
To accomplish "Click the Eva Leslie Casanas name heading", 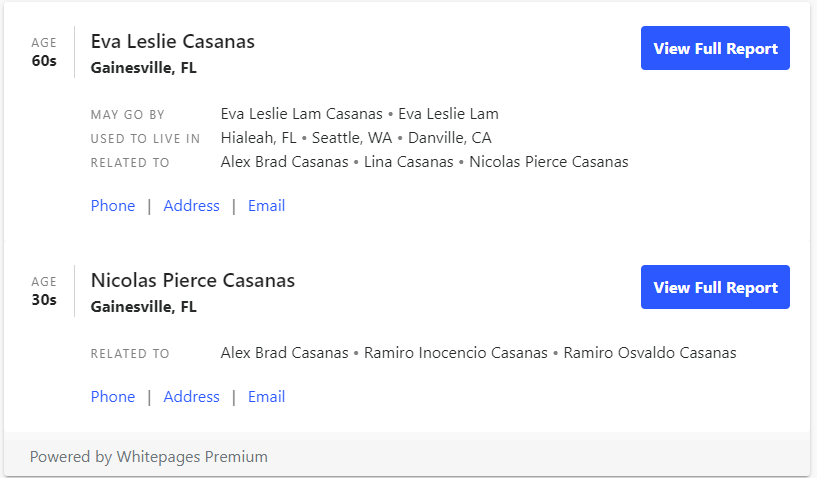I will click(x=172, y=42).
